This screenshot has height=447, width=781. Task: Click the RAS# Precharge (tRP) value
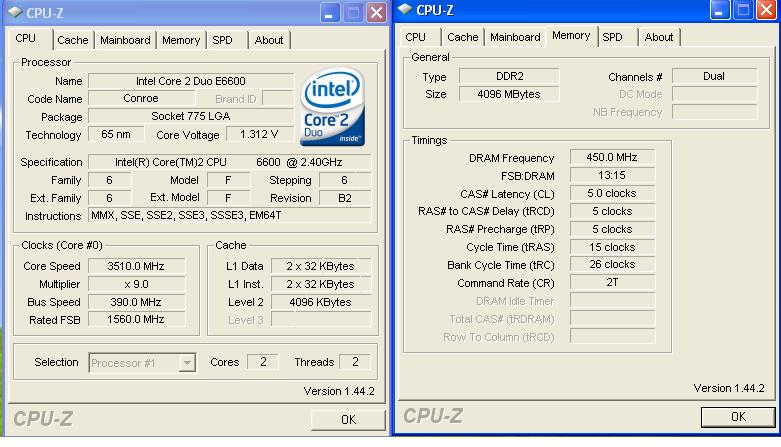coord(612,229)
